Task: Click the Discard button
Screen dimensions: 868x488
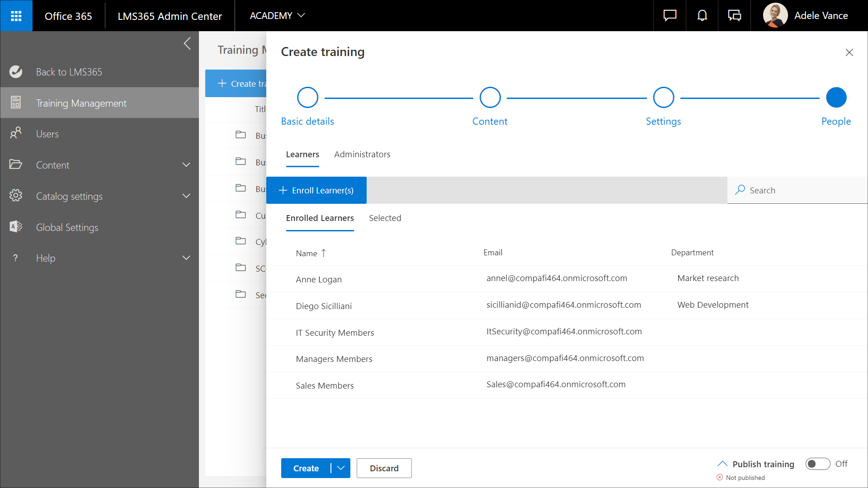Action: click(384, 468)
